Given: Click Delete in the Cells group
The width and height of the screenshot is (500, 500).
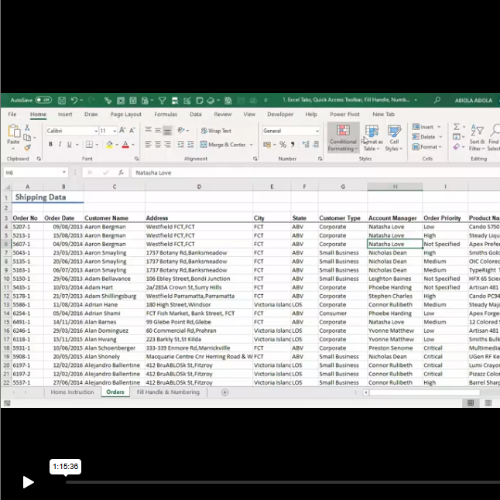Looking at the screenshot, I should tap(427, 137).
